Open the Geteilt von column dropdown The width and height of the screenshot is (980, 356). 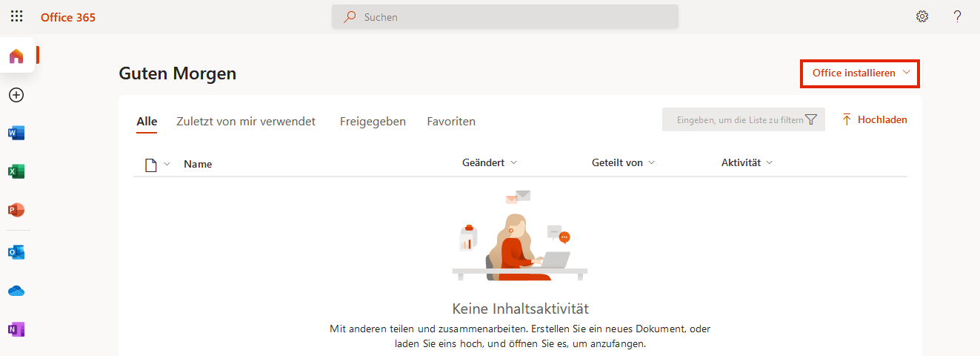click(651, 162)
